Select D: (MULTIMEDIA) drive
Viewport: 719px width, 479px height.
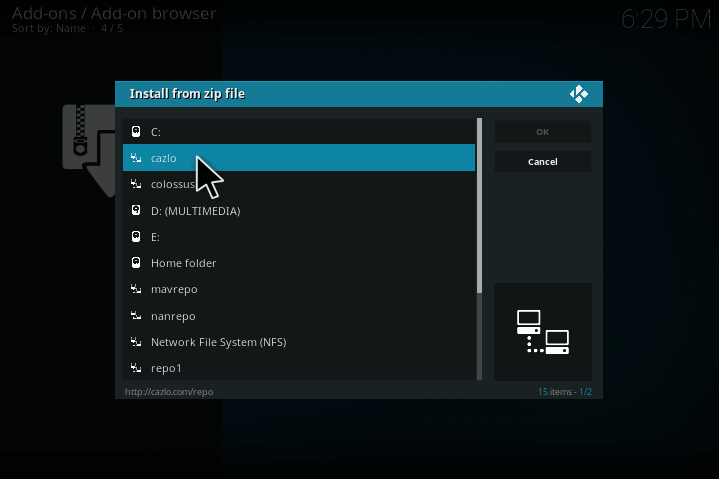[299, 210]
